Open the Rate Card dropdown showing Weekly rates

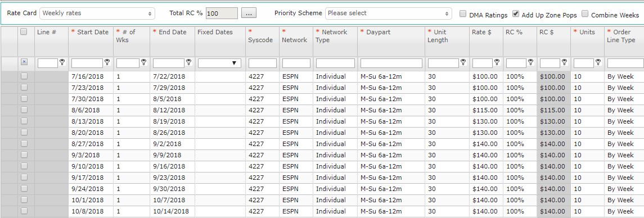(97, 13)
